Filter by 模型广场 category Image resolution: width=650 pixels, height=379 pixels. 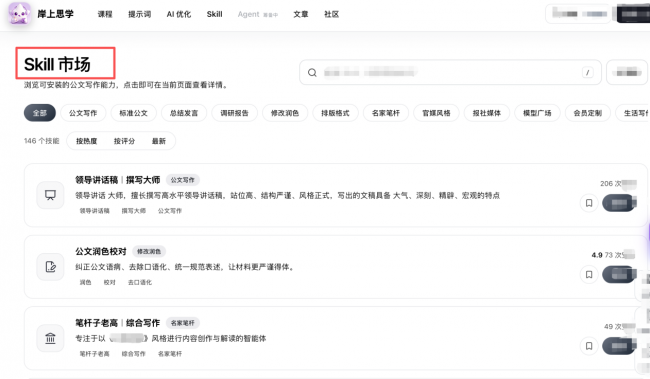point(537,113)
